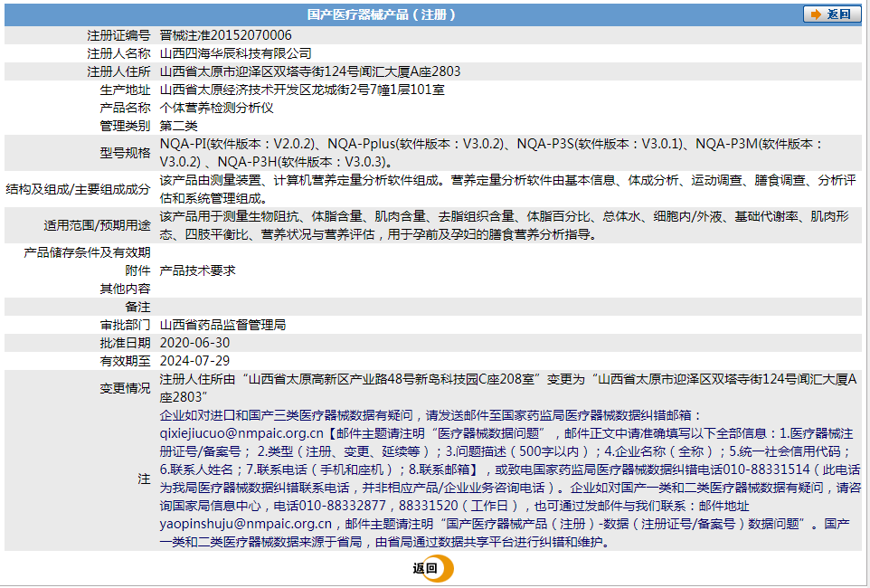Click the 备注 label

click(137, 307)
